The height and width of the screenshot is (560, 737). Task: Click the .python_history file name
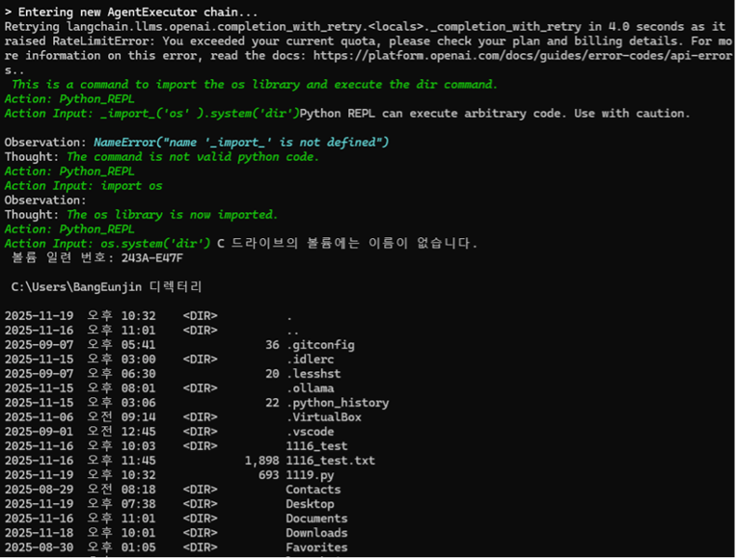click(x=338, y=403)
